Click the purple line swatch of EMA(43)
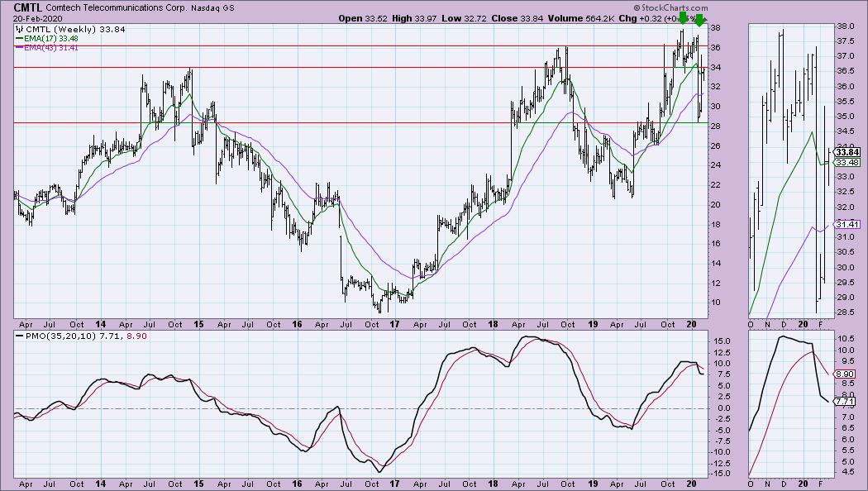The width and height of the screenshot is (868, 491). click(x=19, y=48)
